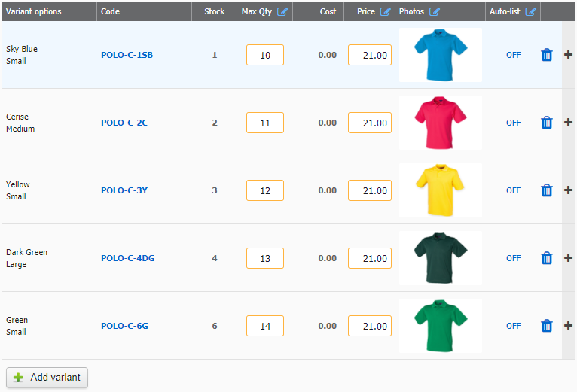Viewport: 577px width, 392px height.
Task: Toggle Auto-list OFF for Green Small variant
Action: [513, 326]
